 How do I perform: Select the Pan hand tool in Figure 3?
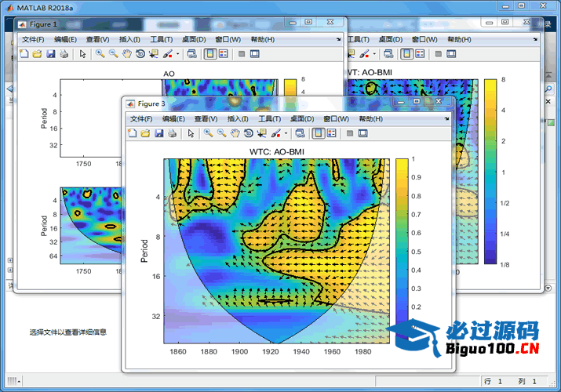(235, 133)
